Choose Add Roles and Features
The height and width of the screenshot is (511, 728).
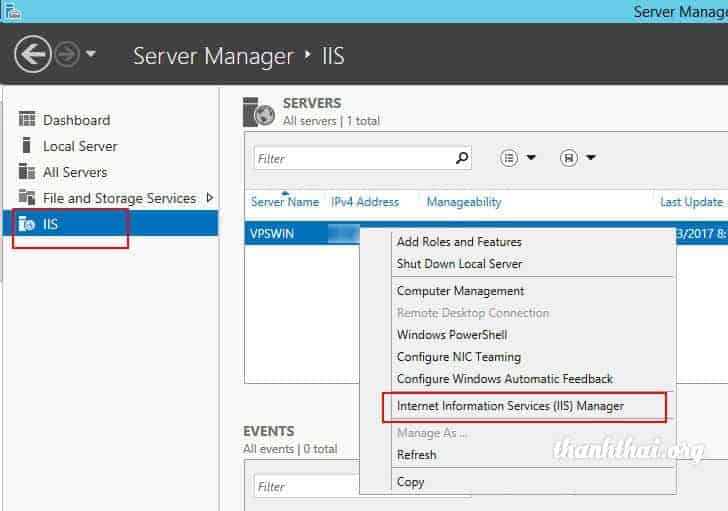point(459,242)
